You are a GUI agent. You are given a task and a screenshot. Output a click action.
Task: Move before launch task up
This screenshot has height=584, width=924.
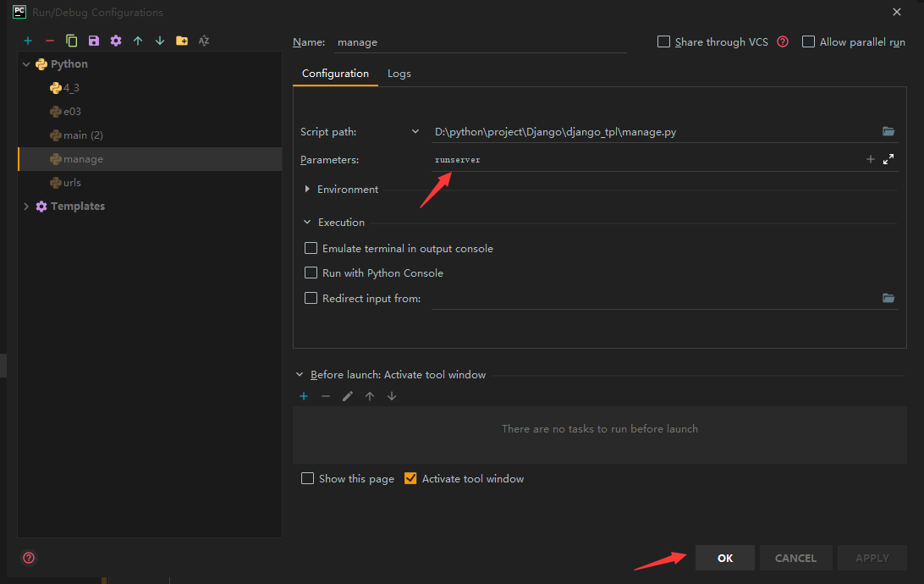click(x=370, y=396)
